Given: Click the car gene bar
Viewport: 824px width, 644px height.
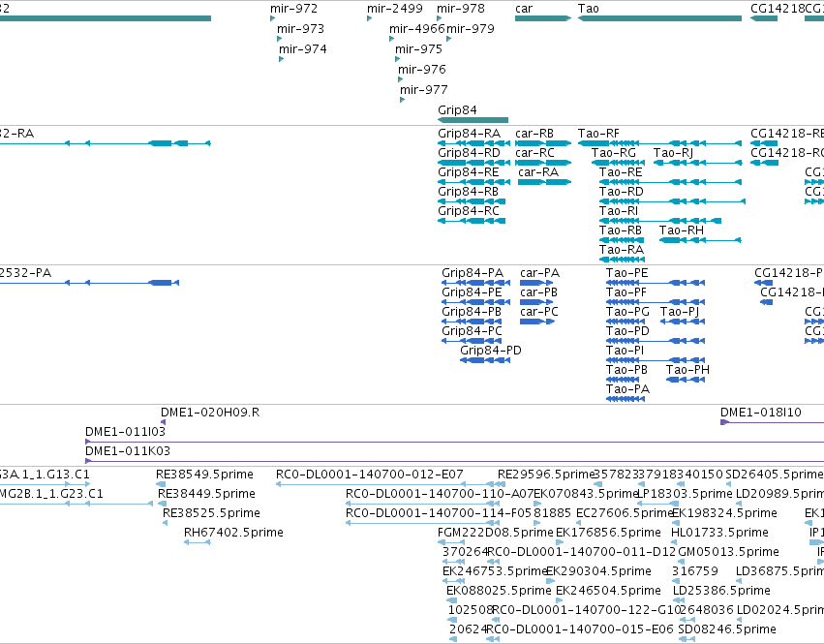Looking at the screenshot, I should pos(543,18).
